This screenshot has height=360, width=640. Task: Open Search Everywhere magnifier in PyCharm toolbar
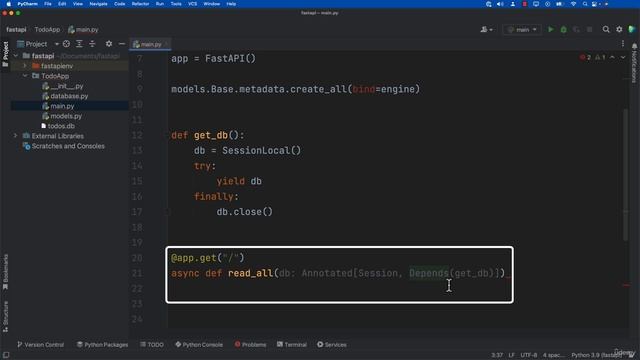click(606, 29)
